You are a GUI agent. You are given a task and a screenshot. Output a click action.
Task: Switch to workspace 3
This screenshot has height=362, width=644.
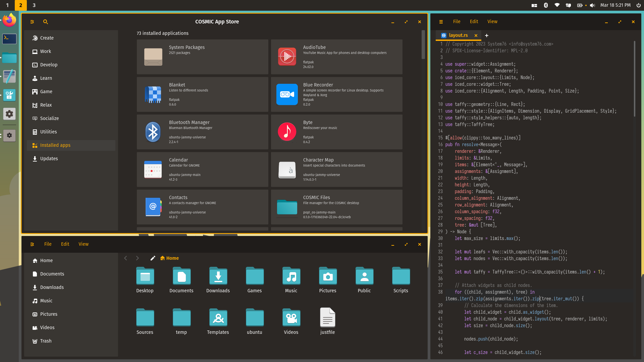34,5
